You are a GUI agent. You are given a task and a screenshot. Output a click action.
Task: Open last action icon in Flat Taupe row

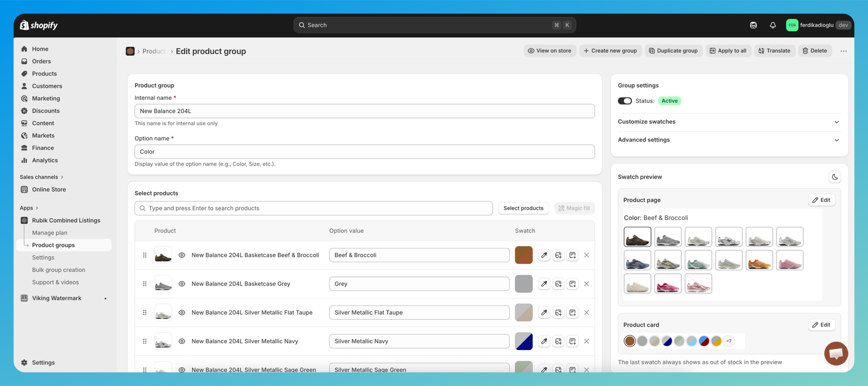coord(572,313)
